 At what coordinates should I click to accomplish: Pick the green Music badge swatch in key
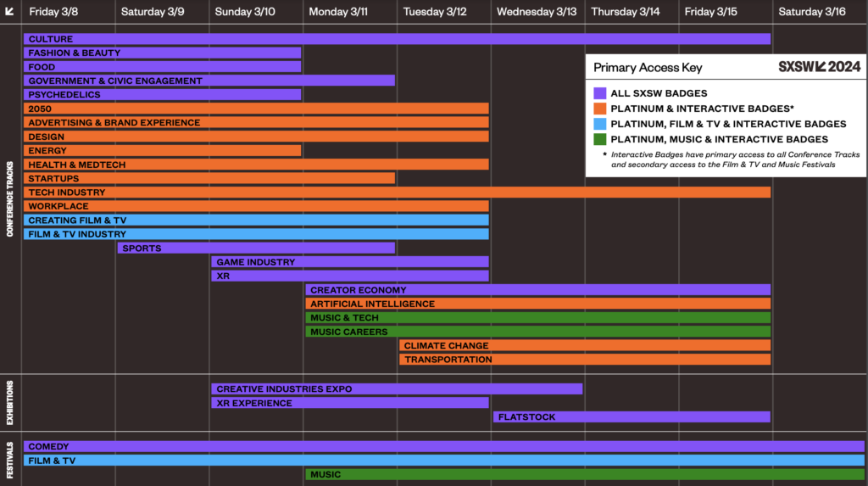(600, 139)
